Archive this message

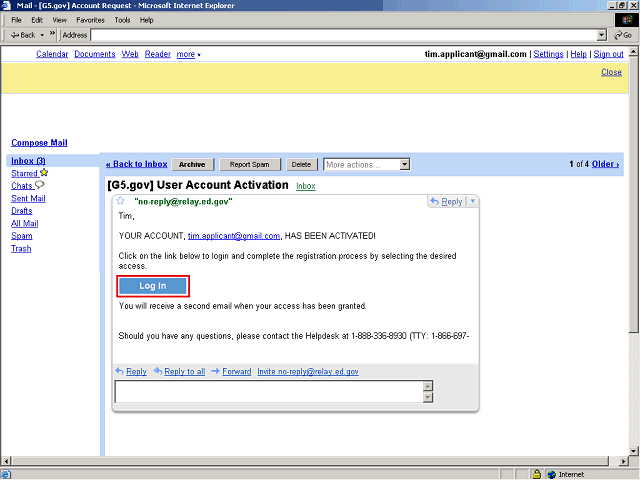(x=192, y=164)
